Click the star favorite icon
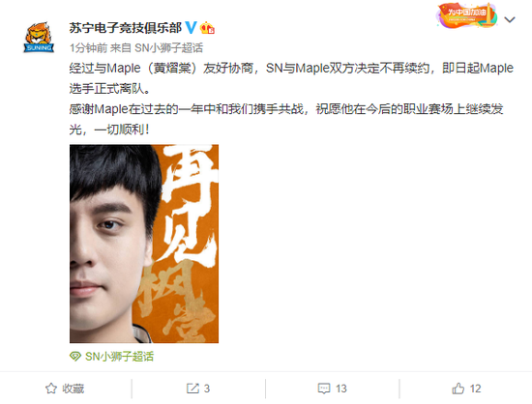The width and height of the screenshot is (532, 404). pyautogui.click(x=51, y=389)
